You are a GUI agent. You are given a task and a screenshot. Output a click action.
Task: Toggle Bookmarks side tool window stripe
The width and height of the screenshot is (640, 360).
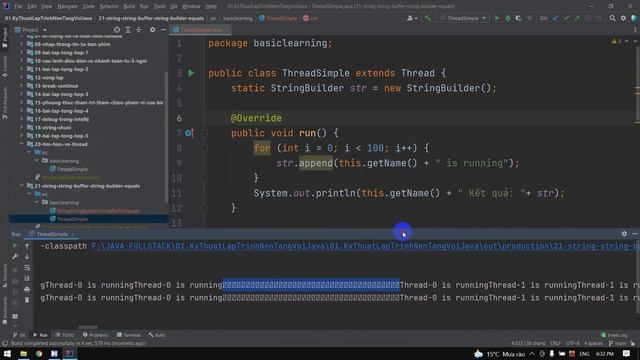(5, 310)
